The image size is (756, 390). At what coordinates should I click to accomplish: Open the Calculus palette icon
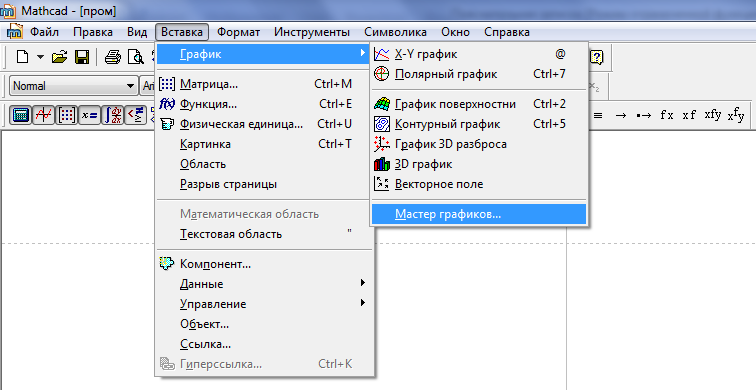click(x=113, y=115)
